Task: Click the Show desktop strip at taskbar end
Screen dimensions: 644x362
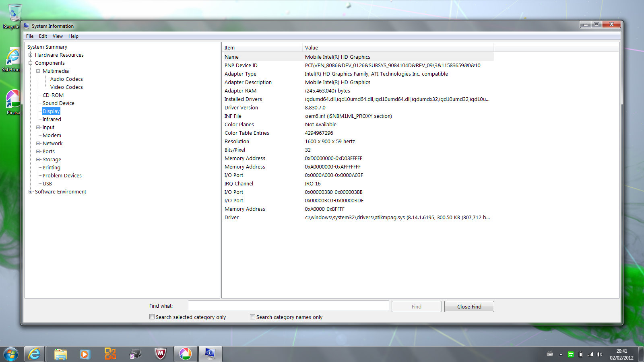Action: (641, 354)
